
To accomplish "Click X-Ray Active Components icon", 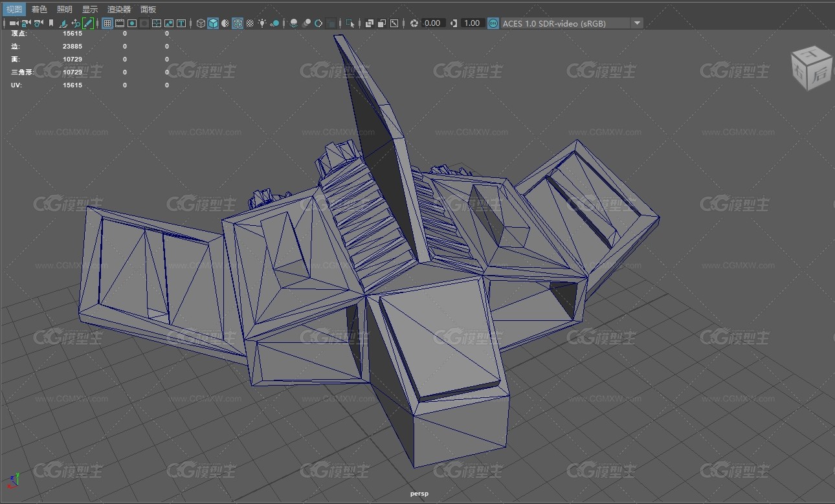I will click(x=382, y=23).
